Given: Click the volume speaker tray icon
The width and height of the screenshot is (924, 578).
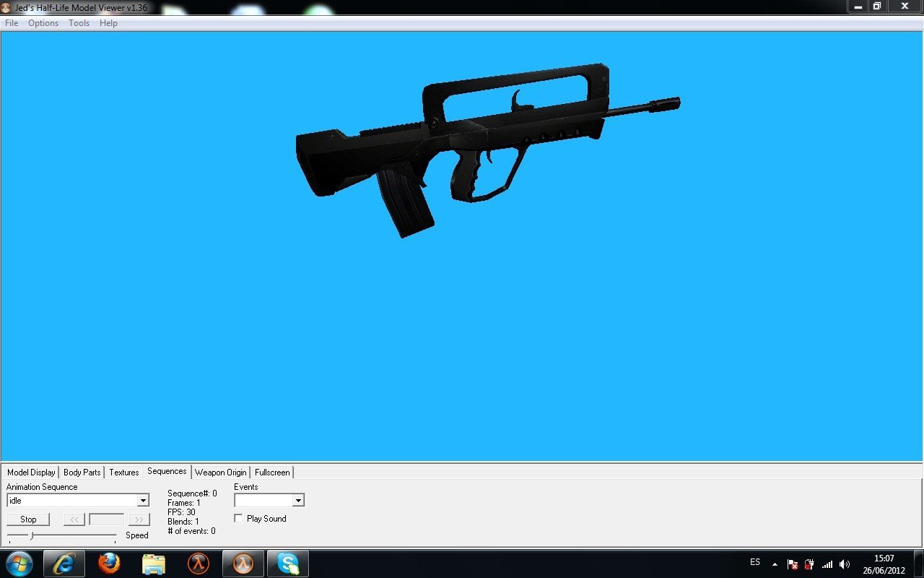Looking at the screenshot, I should coord(845,564).
